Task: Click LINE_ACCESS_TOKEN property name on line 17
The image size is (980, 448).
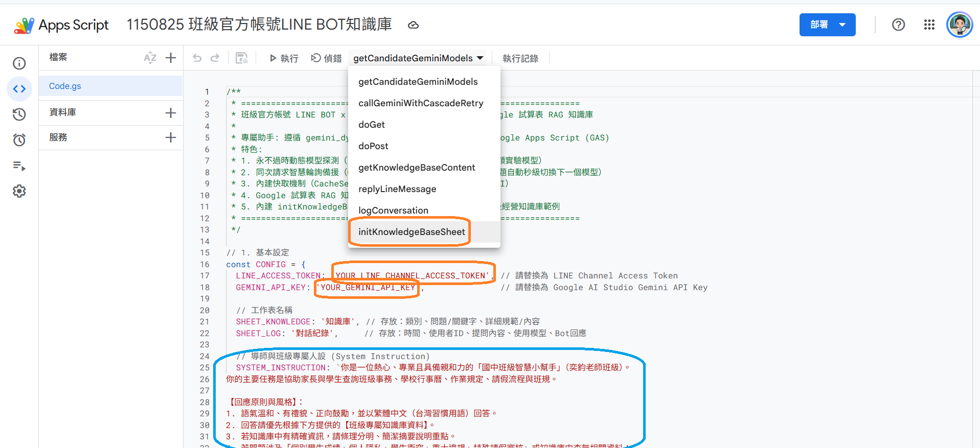Action: (x=278, y=276)
